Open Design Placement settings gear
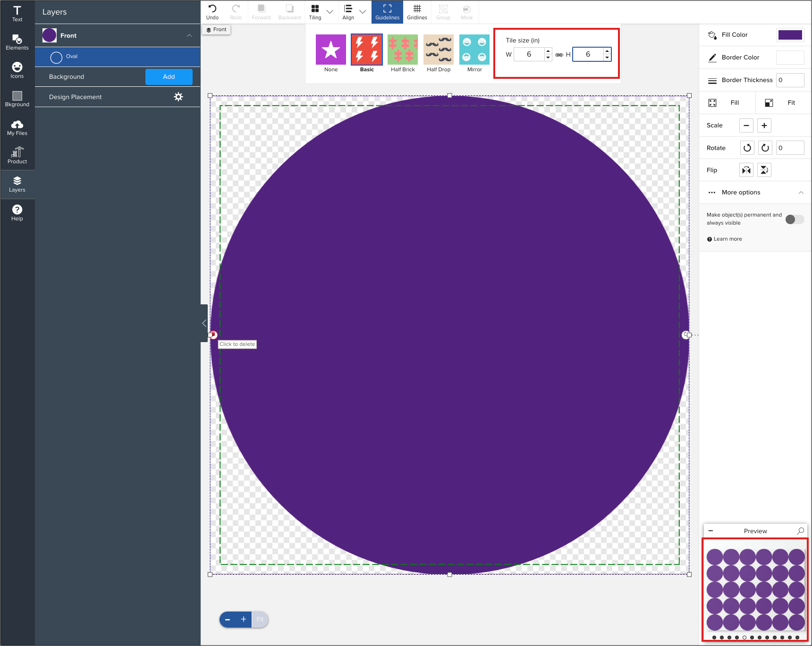Viewport: 812px width, 646px height. [x=178, y=97]
